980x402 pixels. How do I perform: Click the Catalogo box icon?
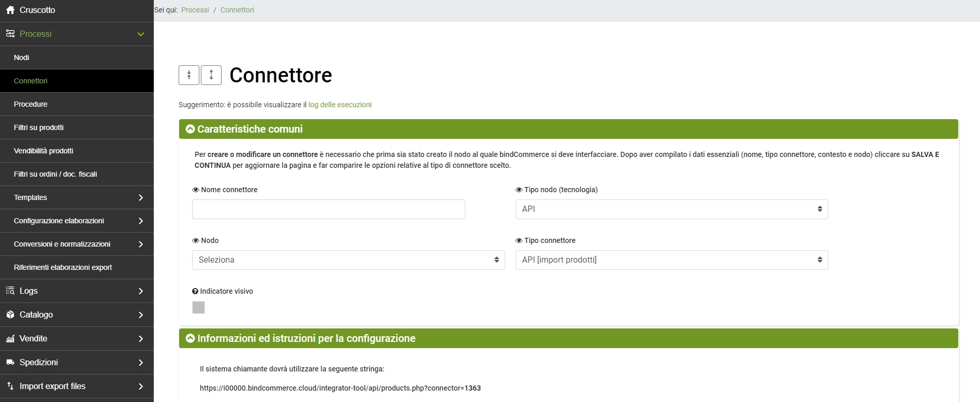pyautogui.click(x=10, y=314)
